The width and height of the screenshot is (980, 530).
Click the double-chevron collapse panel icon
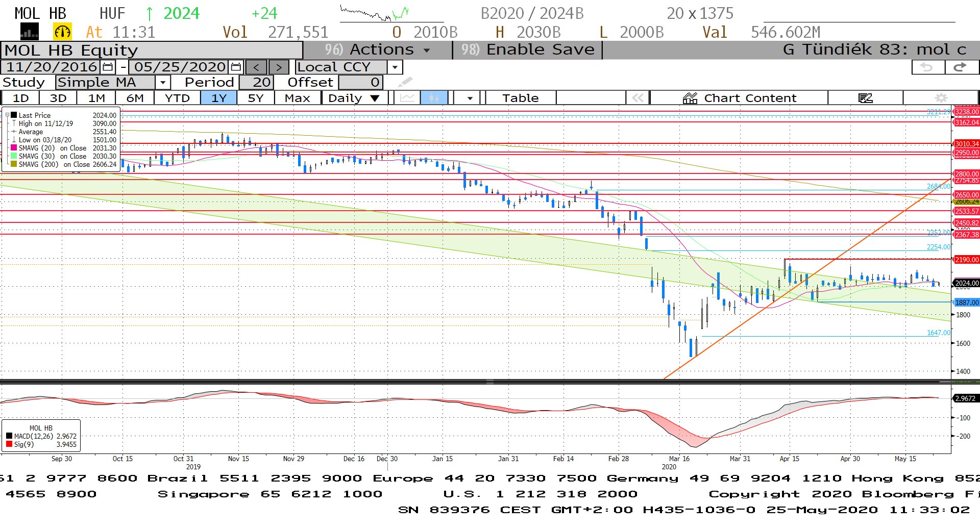(x=638, y=98)
